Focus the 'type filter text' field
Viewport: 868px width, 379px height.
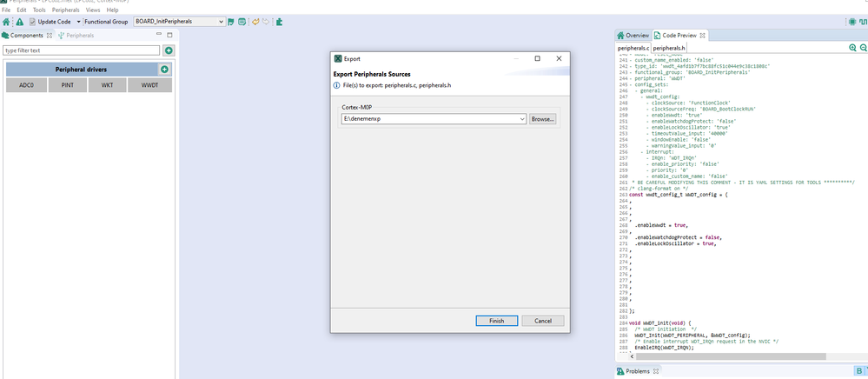click(82, 50)
